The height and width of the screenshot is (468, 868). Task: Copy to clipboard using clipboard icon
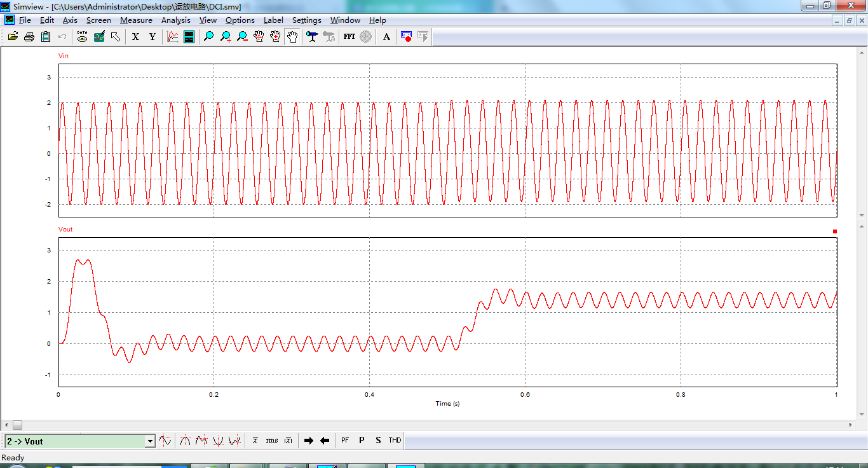46,37
